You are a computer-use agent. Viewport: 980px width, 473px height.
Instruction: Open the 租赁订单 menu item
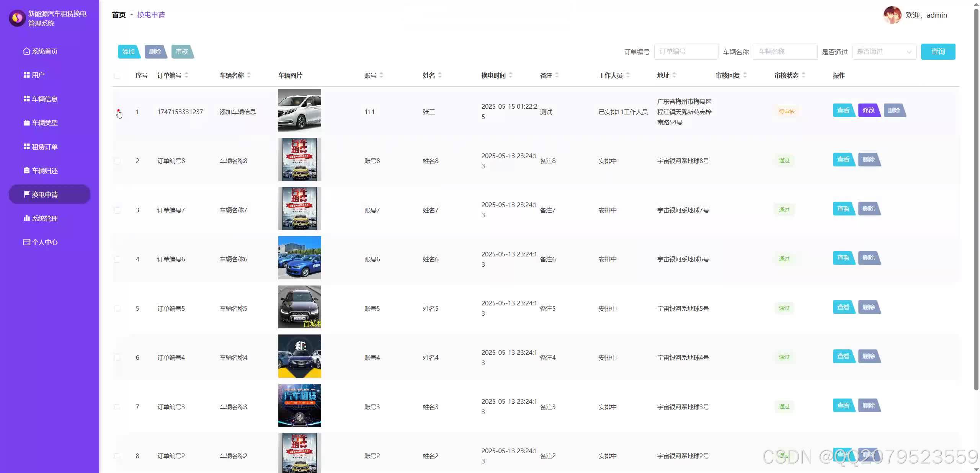coord(44,147)
